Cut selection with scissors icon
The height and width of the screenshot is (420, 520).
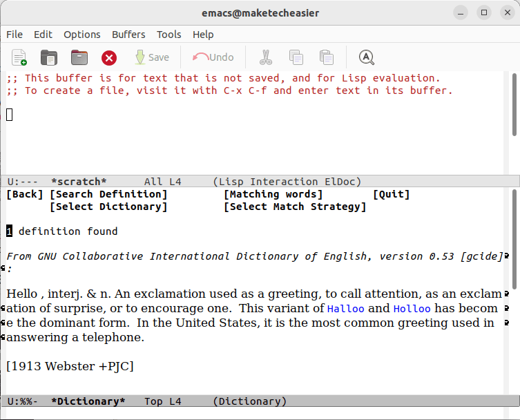(x=266, y=57)
